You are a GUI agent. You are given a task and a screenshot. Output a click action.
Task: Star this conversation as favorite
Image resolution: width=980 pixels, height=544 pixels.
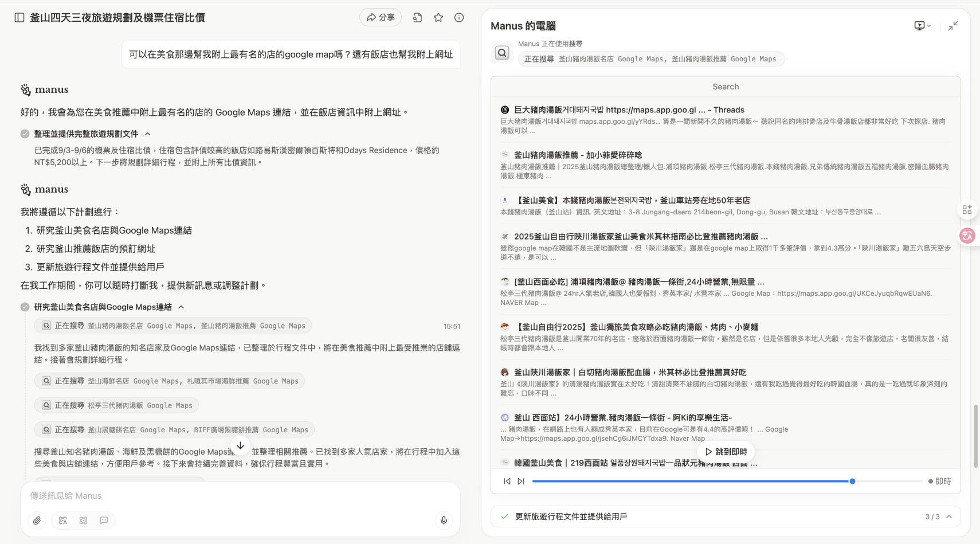(438, 18)
